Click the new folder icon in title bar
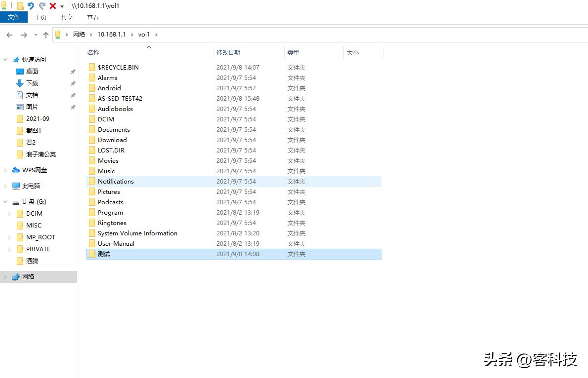588x378 pixels. tap(20, 6)
